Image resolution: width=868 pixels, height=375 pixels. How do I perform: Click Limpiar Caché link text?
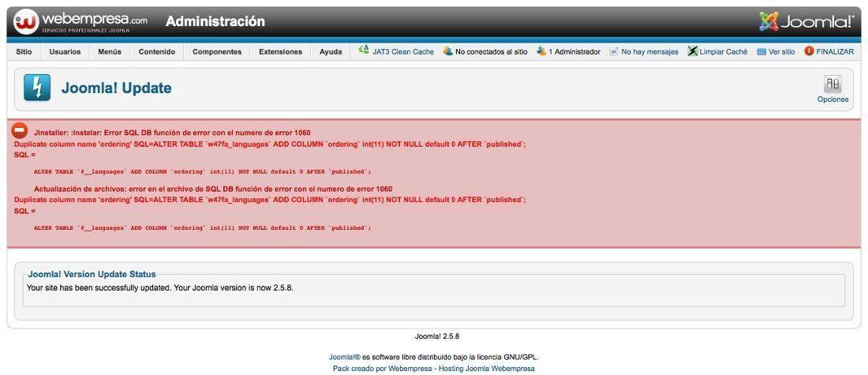tap(724, 51)
